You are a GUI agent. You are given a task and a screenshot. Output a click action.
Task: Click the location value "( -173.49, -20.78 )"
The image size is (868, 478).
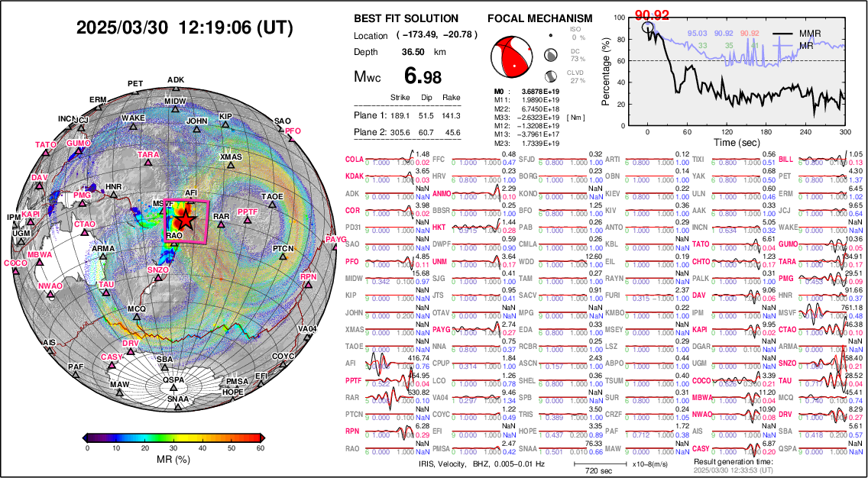[437, 35]
